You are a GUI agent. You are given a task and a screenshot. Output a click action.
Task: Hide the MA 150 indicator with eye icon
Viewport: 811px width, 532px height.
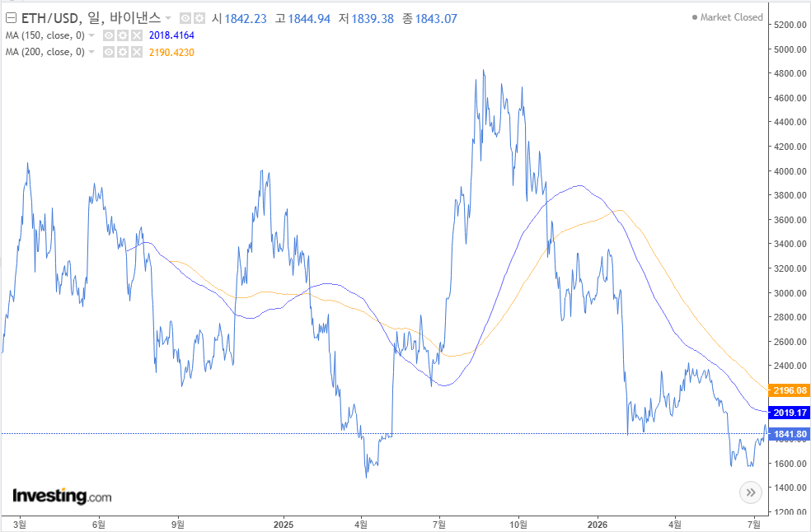109,35
